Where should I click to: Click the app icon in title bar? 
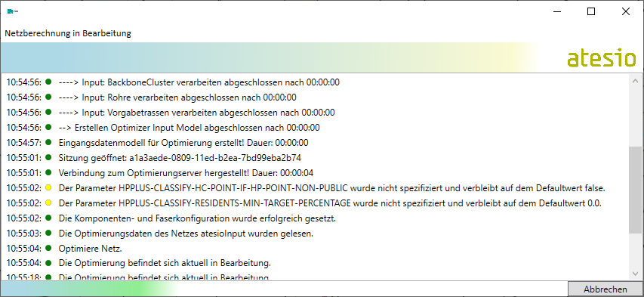[x=13, y=11]
